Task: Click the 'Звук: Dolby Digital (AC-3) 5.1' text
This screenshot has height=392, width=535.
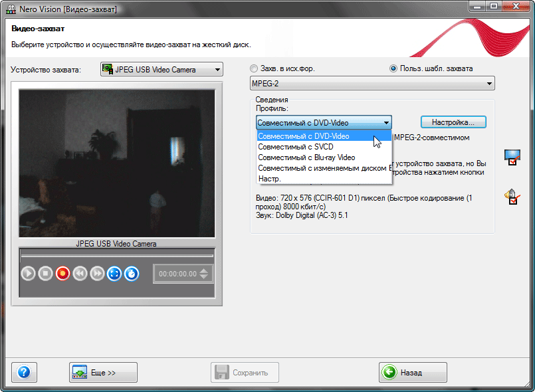Action: [302, 215]
